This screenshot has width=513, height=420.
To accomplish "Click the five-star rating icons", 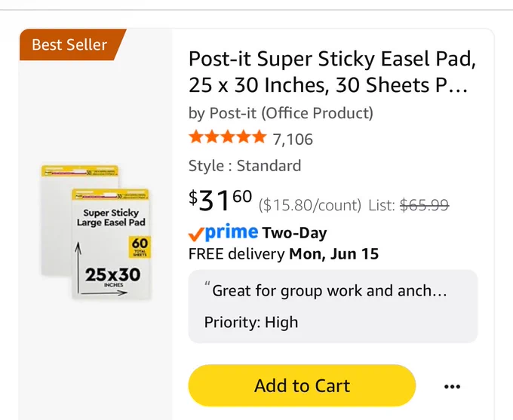I will 227,137.
